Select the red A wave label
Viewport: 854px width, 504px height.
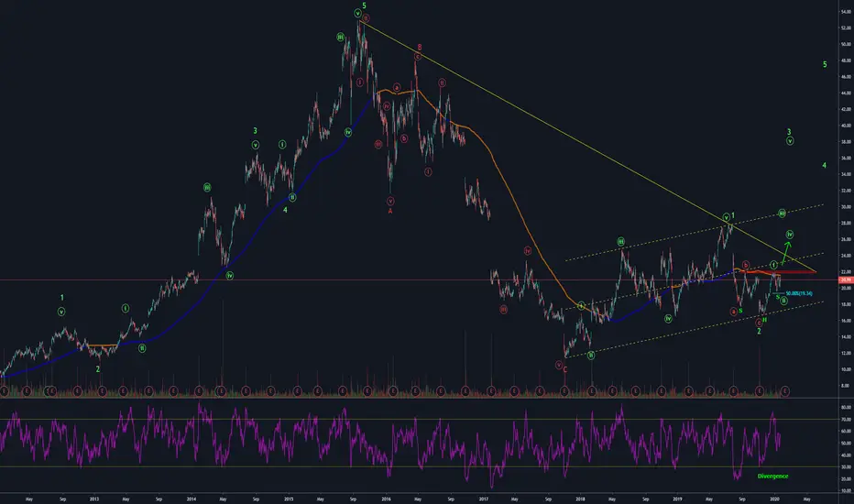point(390,211)
